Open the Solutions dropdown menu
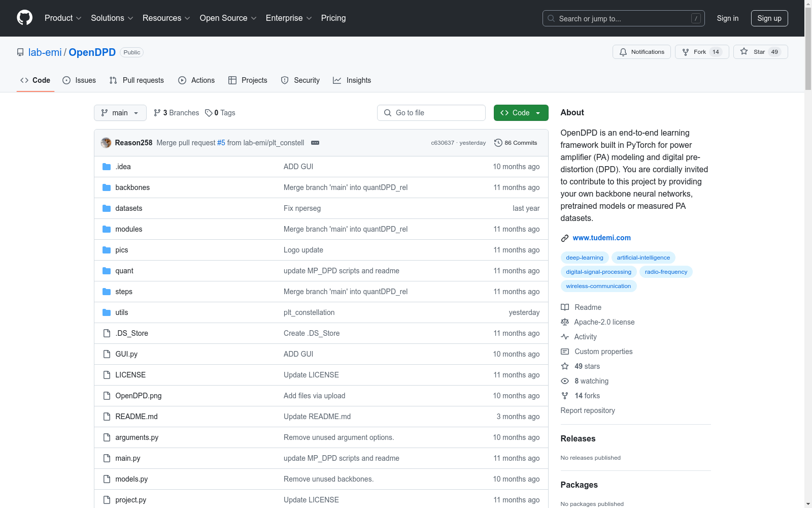 112,18
